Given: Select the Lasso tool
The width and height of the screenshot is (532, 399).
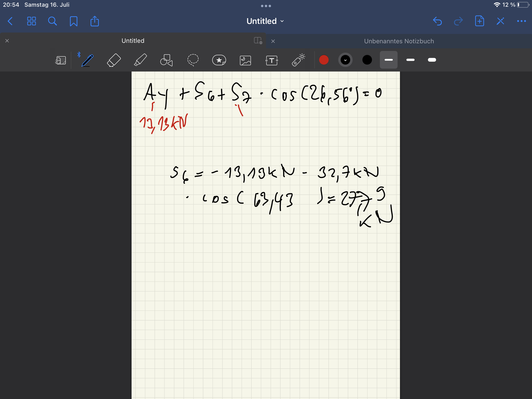Looking at the screenshot, I should 193,60.
